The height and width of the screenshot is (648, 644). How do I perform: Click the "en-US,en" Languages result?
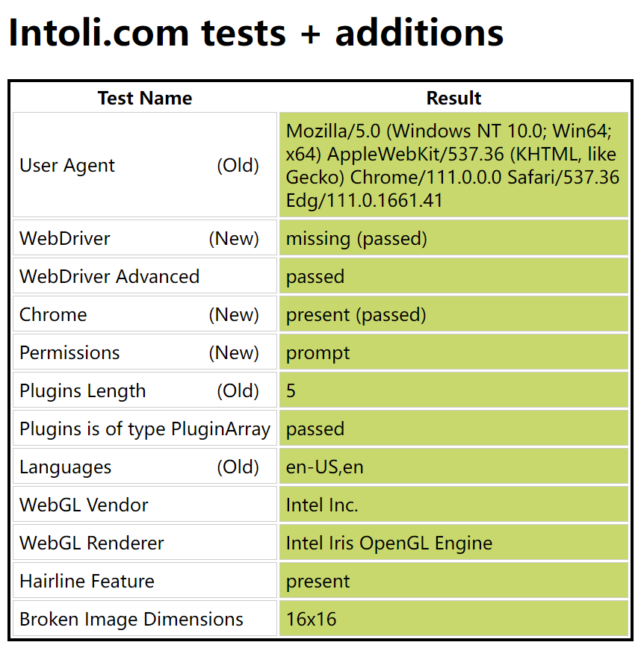coord(324,467)
